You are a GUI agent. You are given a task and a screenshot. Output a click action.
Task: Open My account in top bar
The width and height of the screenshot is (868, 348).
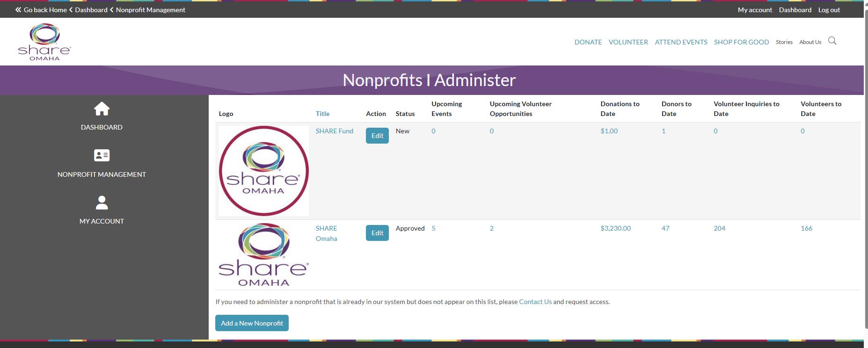point(755,10)
